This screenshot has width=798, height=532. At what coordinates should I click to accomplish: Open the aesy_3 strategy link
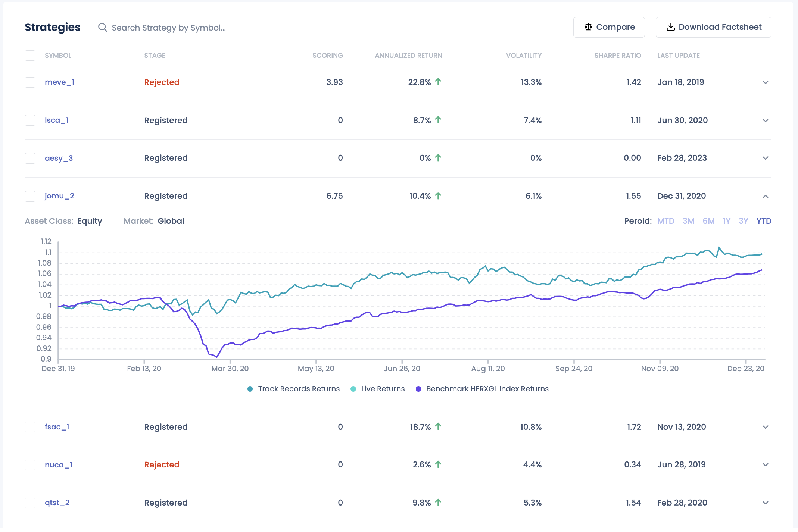(59, 158)
